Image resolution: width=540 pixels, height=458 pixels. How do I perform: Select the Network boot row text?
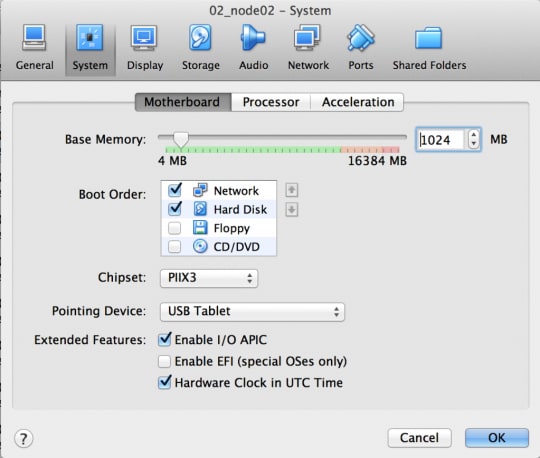pyautogui.click(x=236, y=191)
